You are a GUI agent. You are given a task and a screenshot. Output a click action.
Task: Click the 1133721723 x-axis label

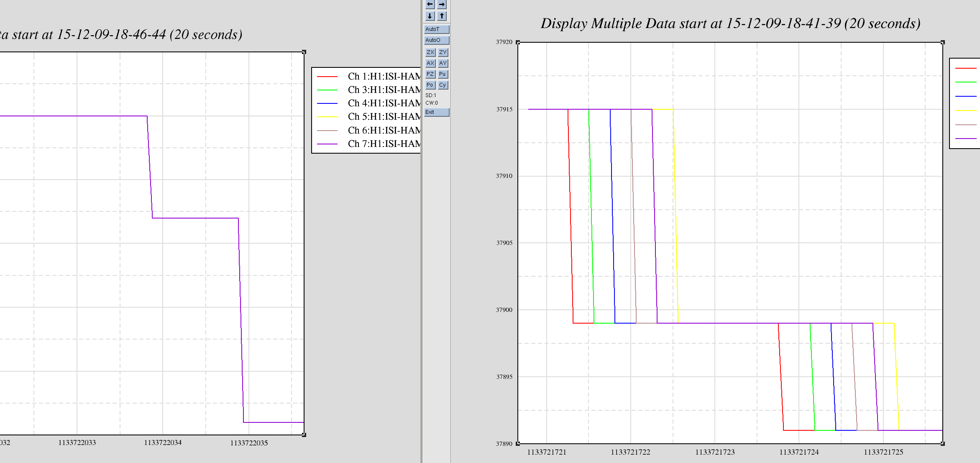click(715, 452)
